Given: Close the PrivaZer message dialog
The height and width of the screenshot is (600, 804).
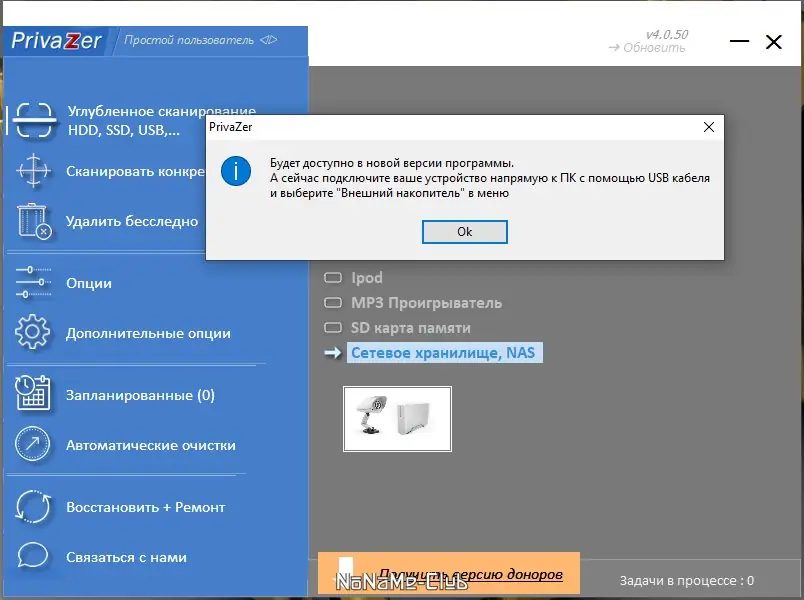Looking at the screenshot, I should 709,127.
